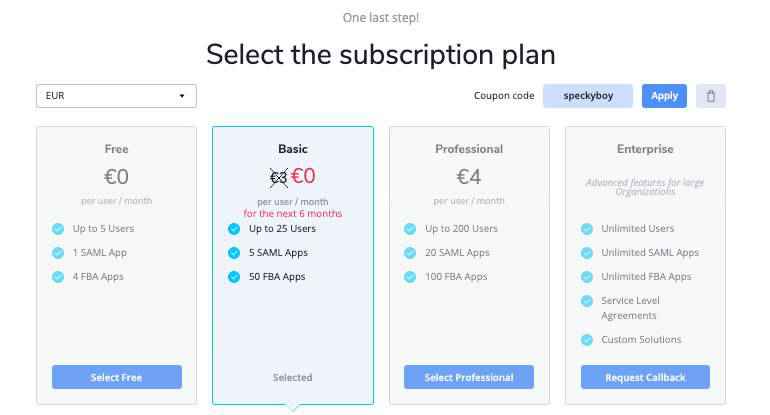Click the Selected label on Basic plan
The width and height of the screenshot is (770, 415).
click(x=293, y=377)
